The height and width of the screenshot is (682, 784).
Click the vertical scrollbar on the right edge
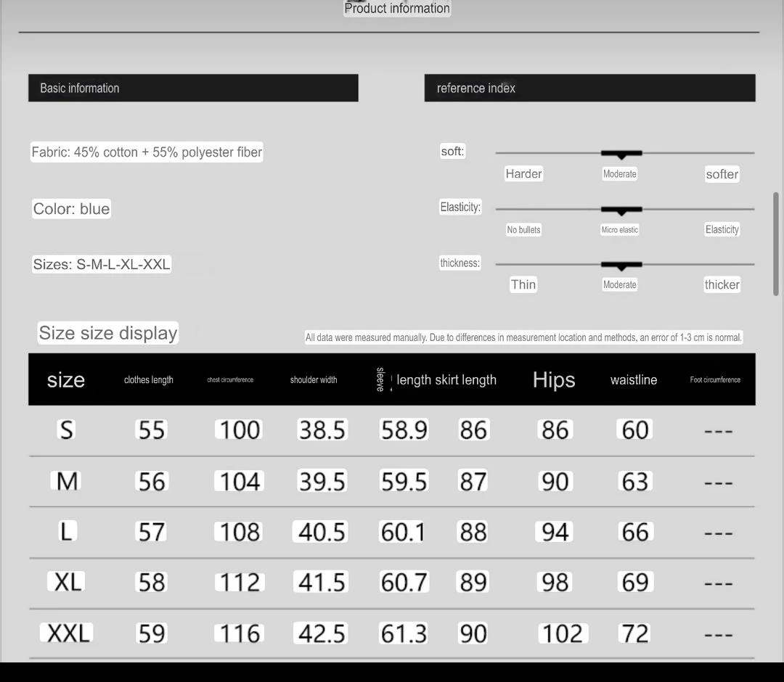[x=776, y=243]
